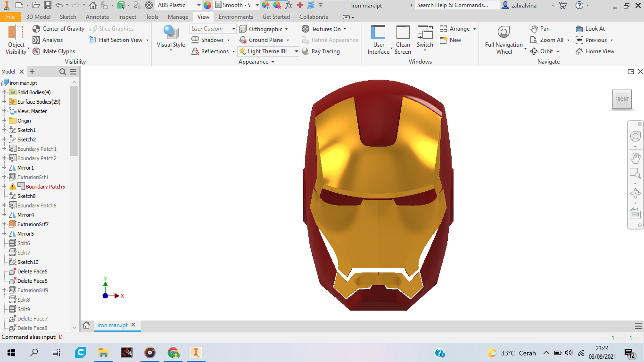The image size is (644, 362).
Task: Click the Look At command
Action: coord(590,29)
